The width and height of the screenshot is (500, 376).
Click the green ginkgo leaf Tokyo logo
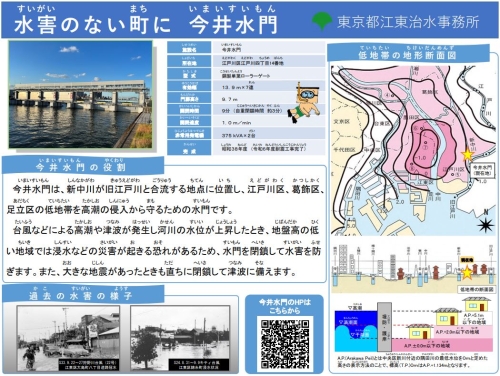322,21
